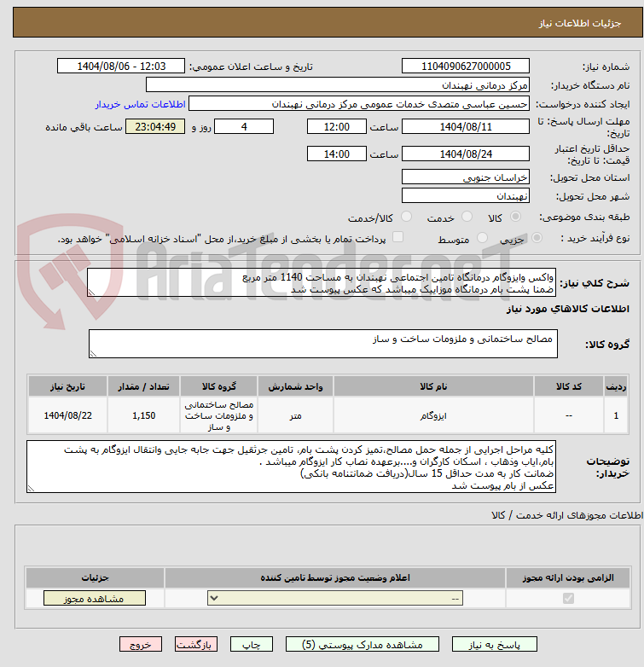Image resolution: width=644 pixels, height=667 pixels.
Task: Click the table's گروه کالا column header
Action: point(218,386)
